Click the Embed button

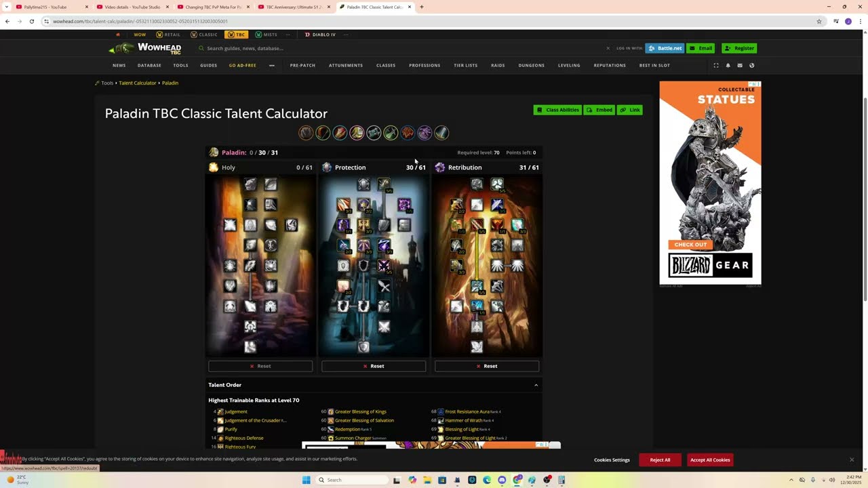pyautogui.click(x=599, y=110)
